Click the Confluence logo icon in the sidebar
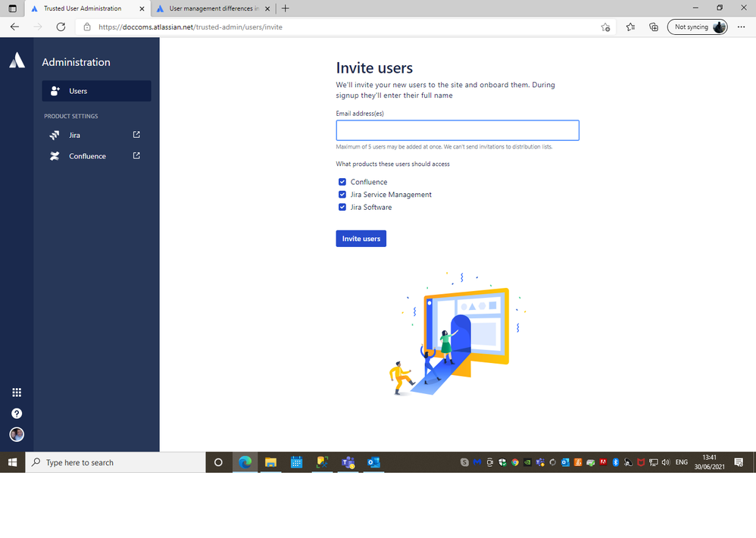The width and height of the screenshot is (756, 538). (55, 156)
